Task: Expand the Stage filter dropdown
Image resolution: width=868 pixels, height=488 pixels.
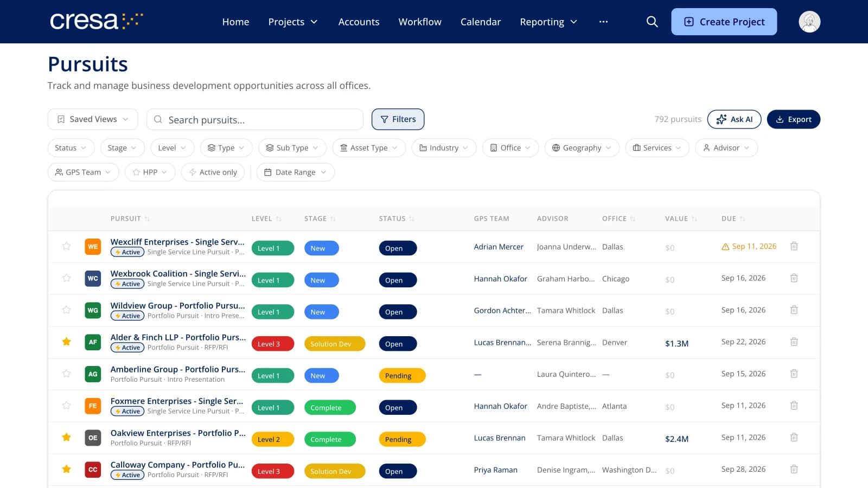Action: click(x=123, y=148)
